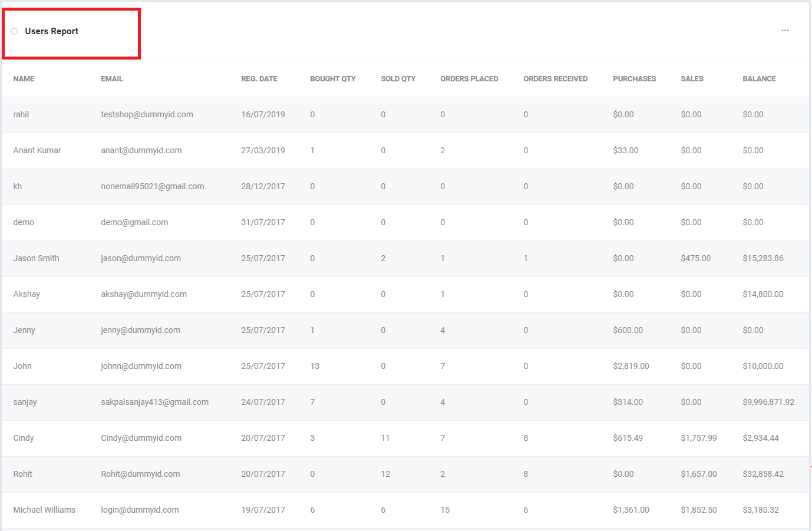The image size is (812, 531).
Task: Click the PURCHASES column header
Action: click(x=635, y=79)
